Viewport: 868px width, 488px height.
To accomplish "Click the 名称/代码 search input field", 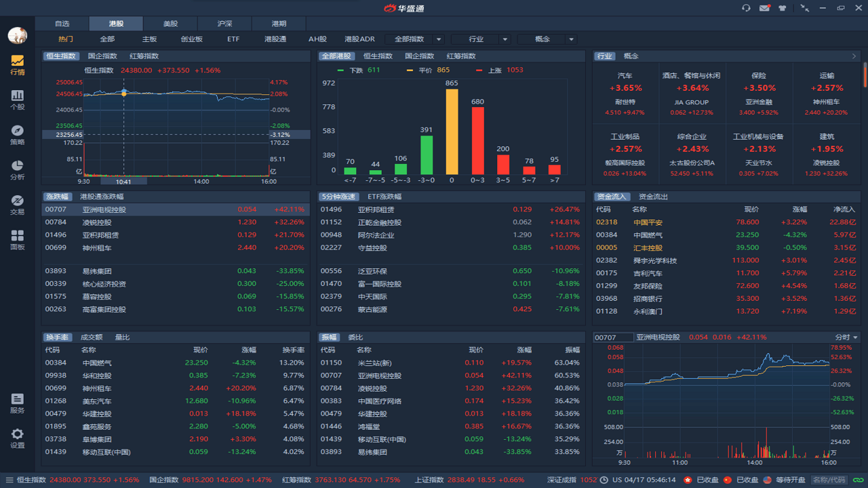I will coord(829,479).
